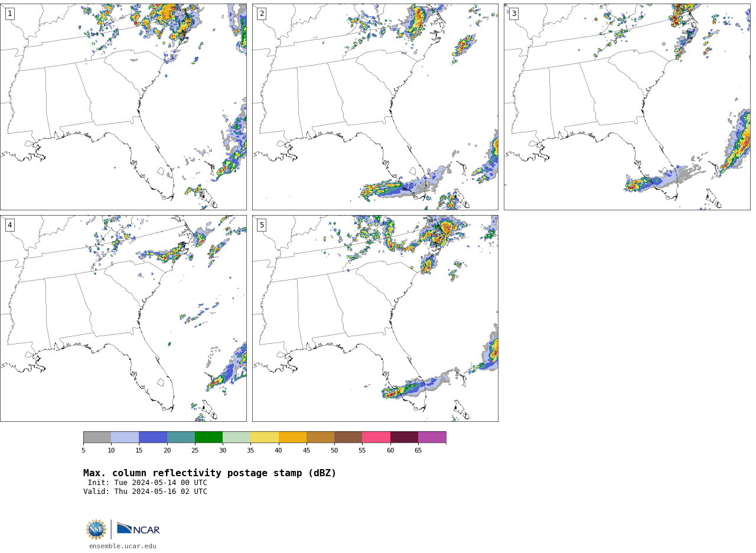The image size is (756, 553).
Task: Open ensemble member 4 map thumbnail
Action: click(123, 318)
